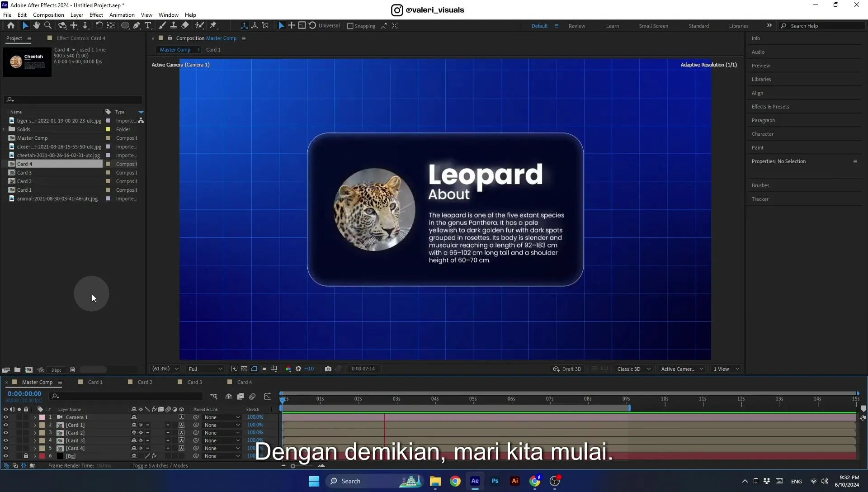
Task: Open the Classic 3D renderer dropdown
Action: (x=633, y=369)
